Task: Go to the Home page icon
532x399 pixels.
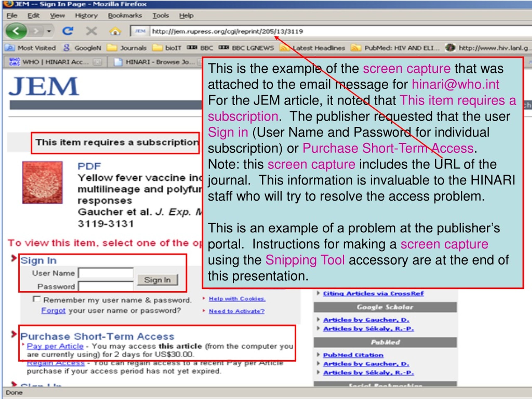Action: tap(115, 31)
